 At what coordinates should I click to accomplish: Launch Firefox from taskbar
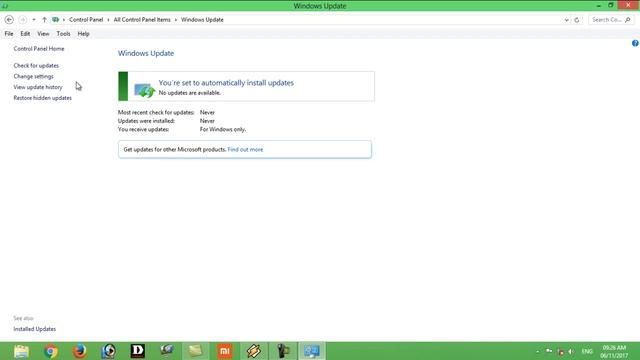pos(80,351)
